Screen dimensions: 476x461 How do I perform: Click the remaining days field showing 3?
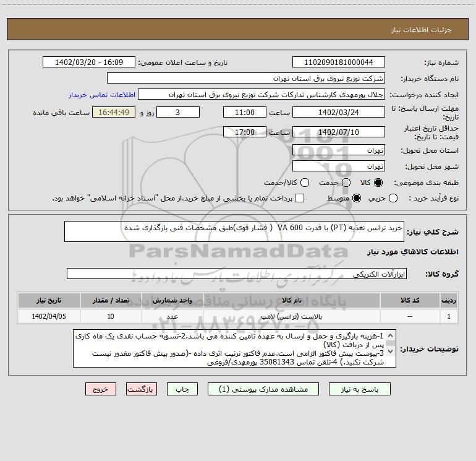coord(178,112)
